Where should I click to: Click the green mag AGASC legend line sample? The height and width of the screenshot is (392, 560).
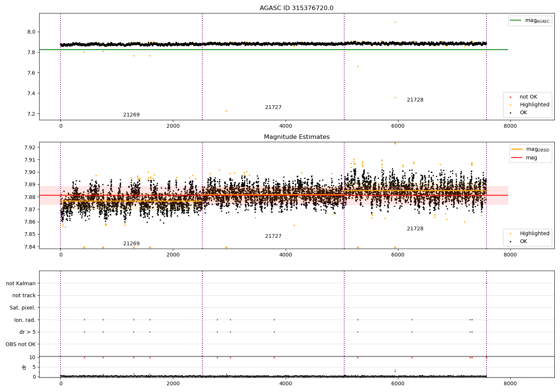pos(516,21)
